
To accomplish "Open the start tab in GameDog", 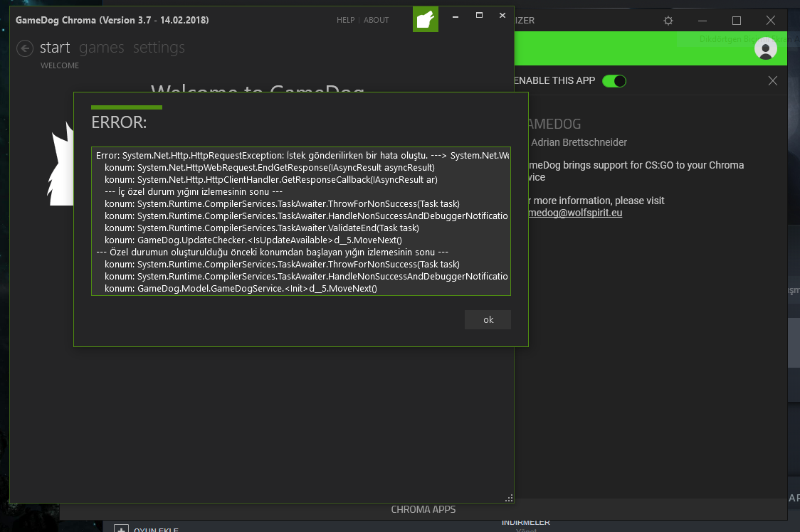I will click(55, 48).
